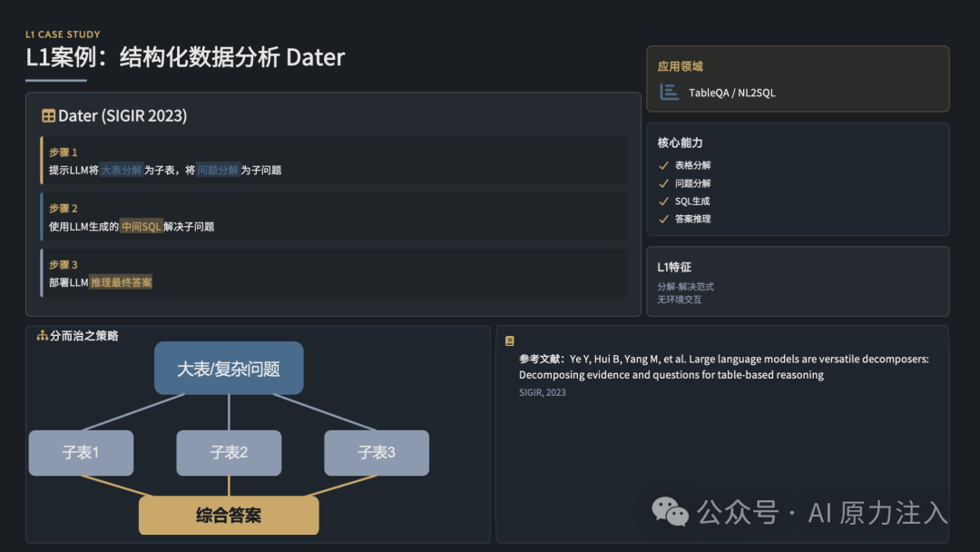The image size is (980, 552).
Task: Click the highlighted phrase 推理最终答案
Action: [122, 282]
